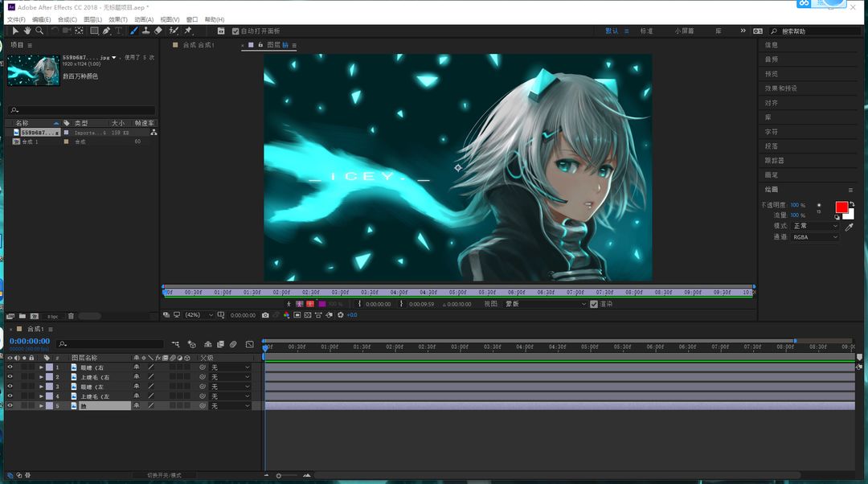Expand layer 1 properties triangle
This screenshot has width=868, height=484.
click(x=41, y=367)
